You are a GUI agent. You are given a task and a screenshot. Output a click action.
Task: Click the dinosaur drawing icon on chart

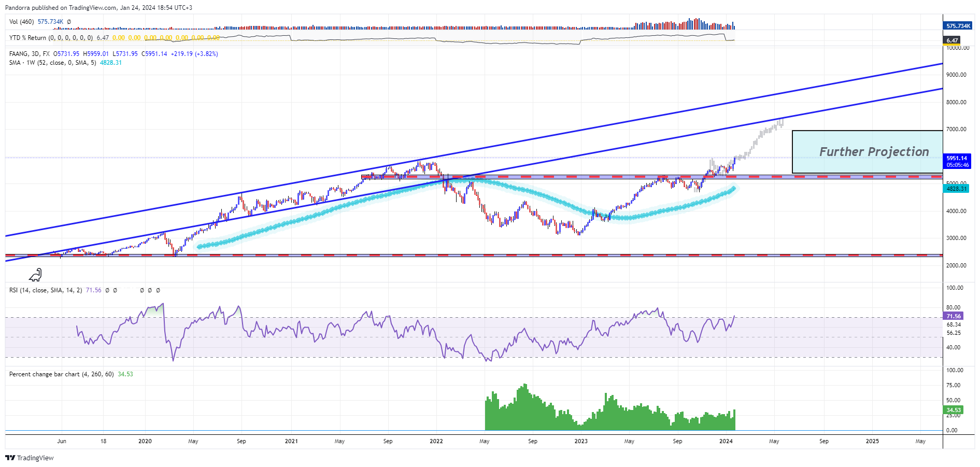(35, 275)
